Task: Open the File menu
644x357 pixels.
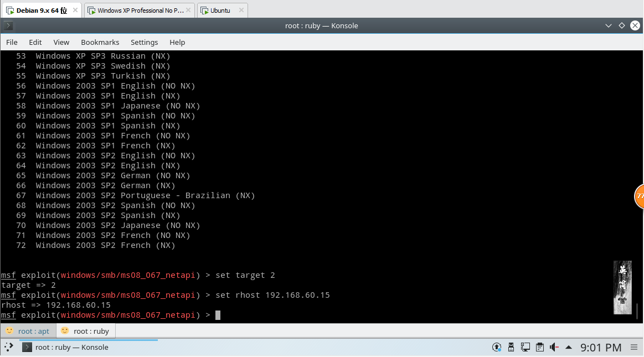Action: [12, 42]
